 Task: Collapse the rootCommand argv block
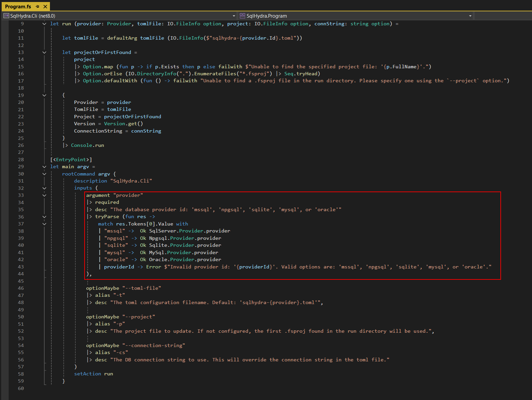(x=44, y=174)
